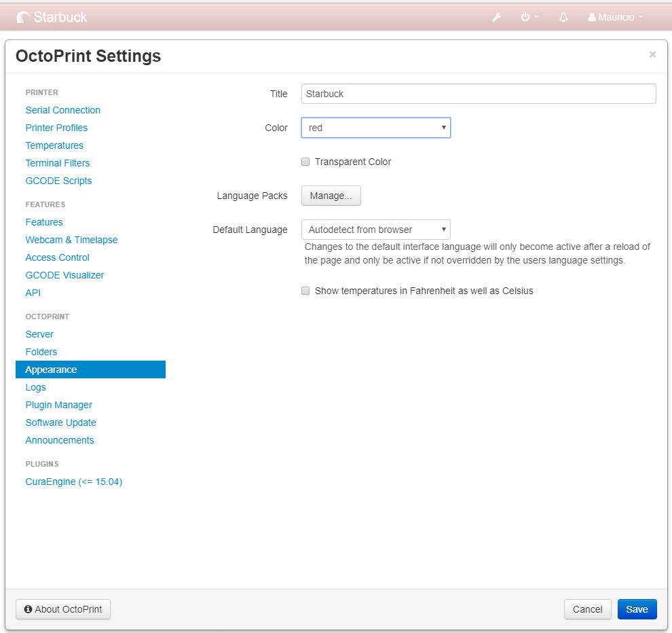Screen dimensions: 672x633
Task: Switch to Serial Connection settings
Action: coord(63,110)
